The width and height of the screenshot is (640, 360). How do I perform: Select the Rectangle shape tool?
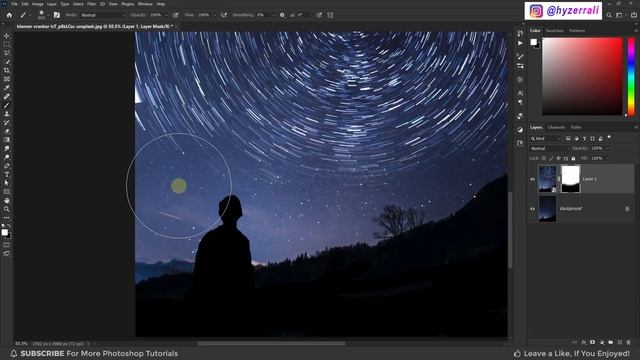point(7,192)
